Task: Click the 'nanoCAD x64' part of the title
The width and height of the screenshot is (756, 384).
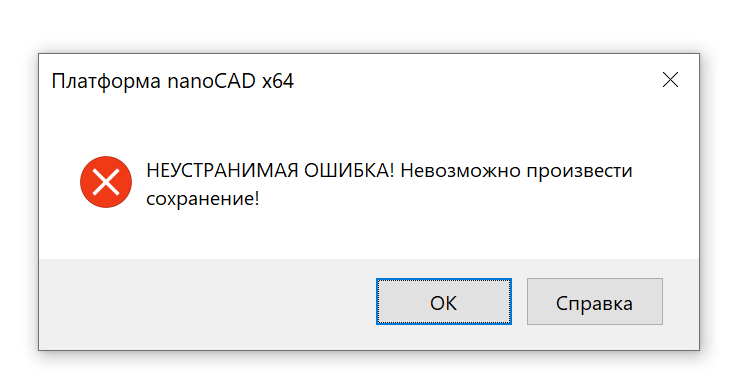Action: 230,81
